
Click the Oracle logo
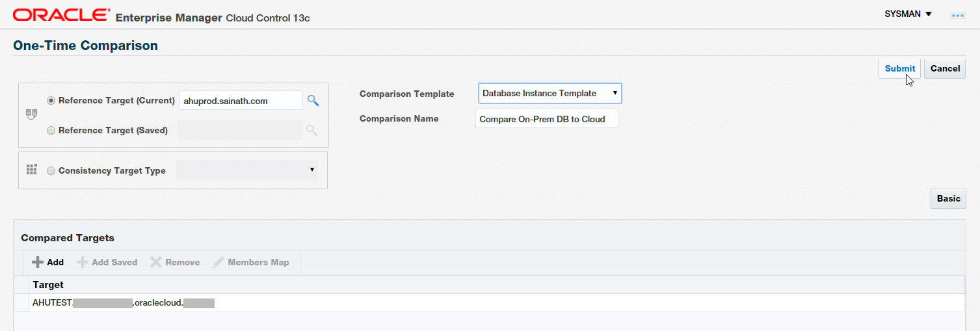[x=62, y=15]
